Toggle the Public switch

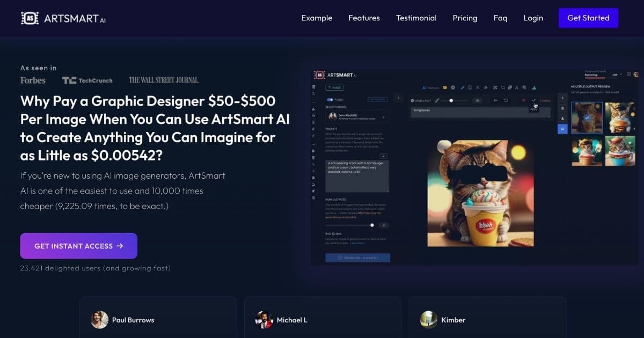pos(330,99)
